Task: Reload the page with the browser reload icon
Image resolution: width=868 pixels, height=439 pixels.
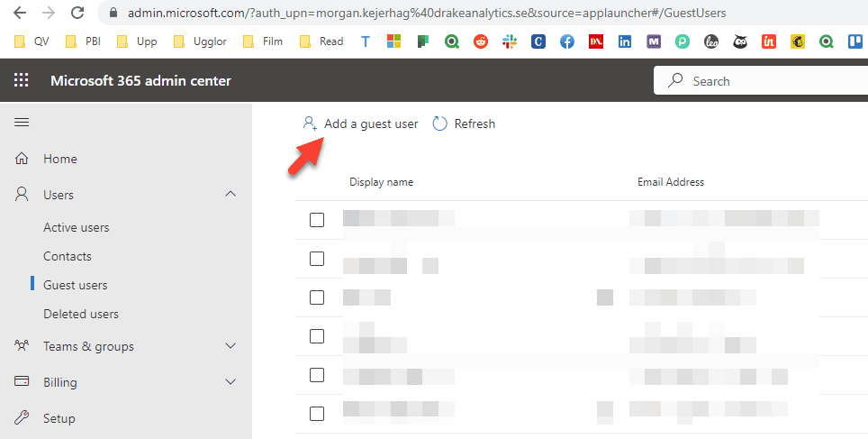Action: 78,13
